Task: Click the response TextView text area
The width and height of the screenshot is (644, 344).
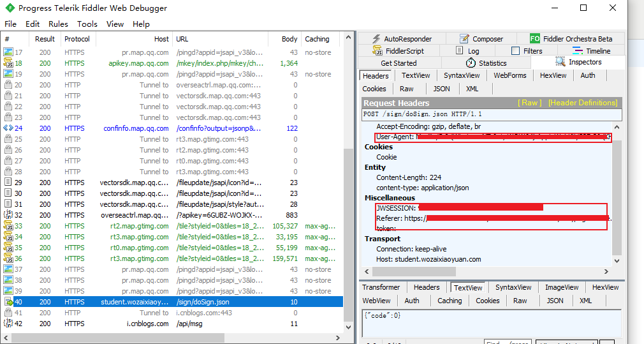Action: tap(492, 324)
